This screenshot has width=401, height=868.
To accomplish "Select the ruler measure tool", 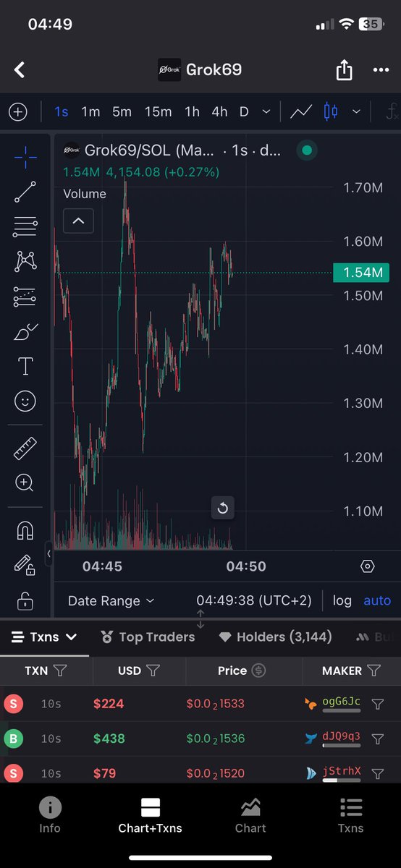I will click(x=25, y=448).
